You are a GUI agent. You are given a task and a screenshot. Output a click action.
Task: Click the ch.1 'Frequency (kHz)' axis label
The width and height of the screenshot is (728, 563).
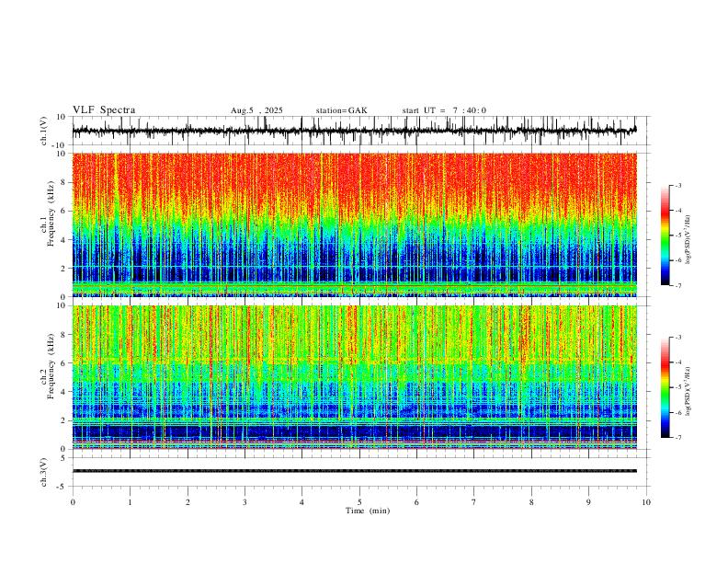coord(50,213)
